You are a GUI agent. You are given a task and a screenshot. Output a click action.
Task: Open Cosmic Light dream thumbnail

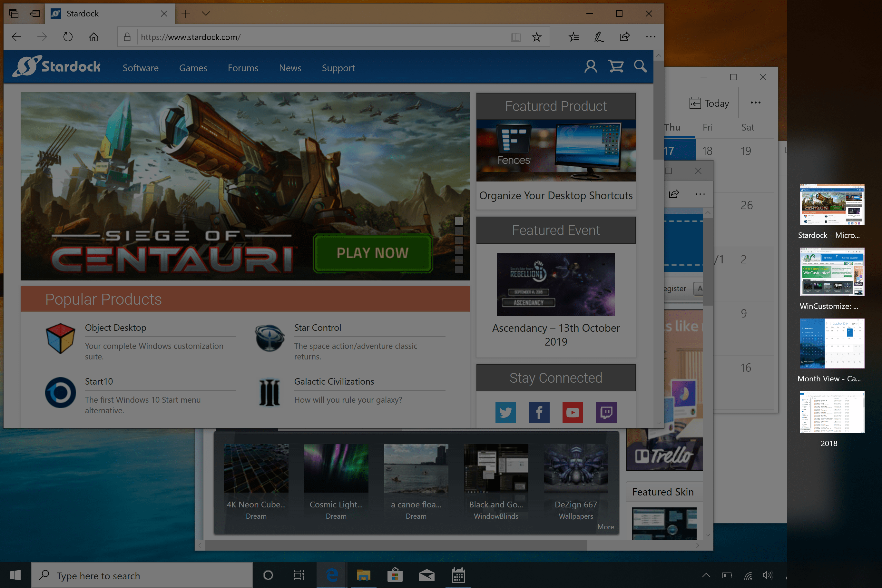(x=336, y=468)
